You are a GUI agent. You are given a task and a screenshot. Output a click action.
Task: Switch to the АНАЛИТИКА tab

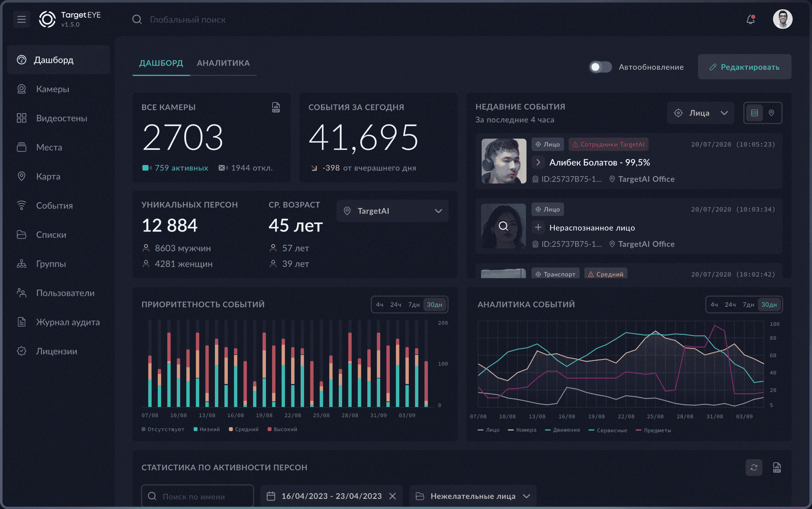pyautogui.click(x=223, y=63)
